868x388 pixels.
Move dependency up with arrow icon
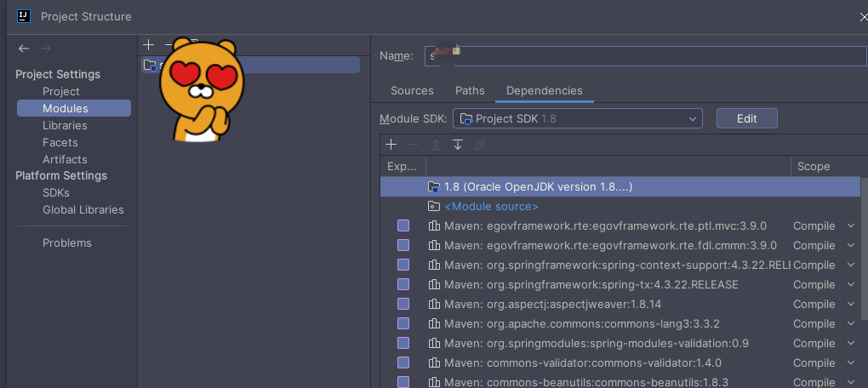[x=436, y=145]
